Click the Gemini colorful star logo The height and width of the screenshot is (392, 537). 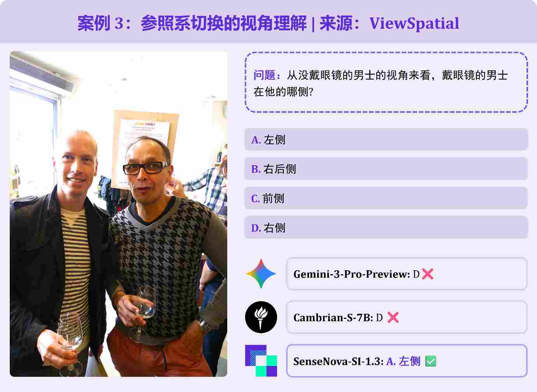coord(261,274)
